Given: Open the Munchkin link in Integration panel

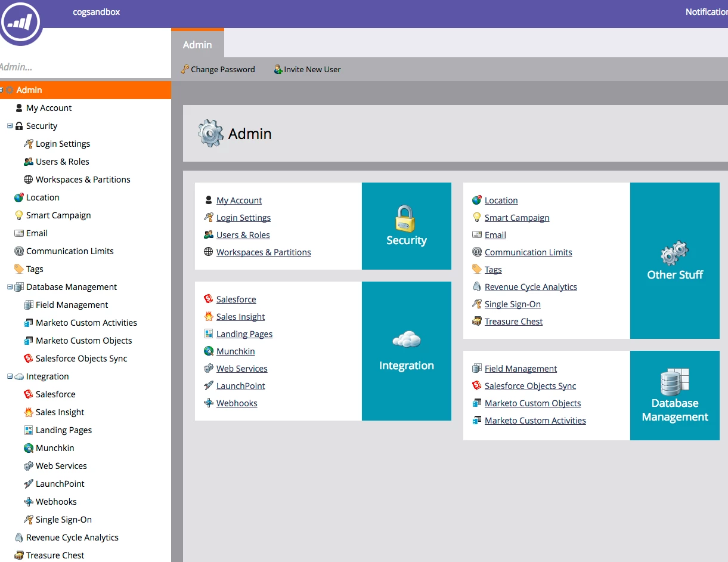Looking at the screenshot, I should 236,351.
